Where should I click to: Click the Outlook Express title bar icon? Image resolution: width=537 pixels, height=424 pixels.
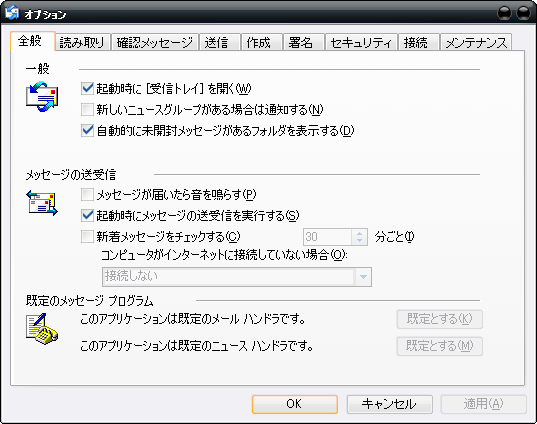12,13
